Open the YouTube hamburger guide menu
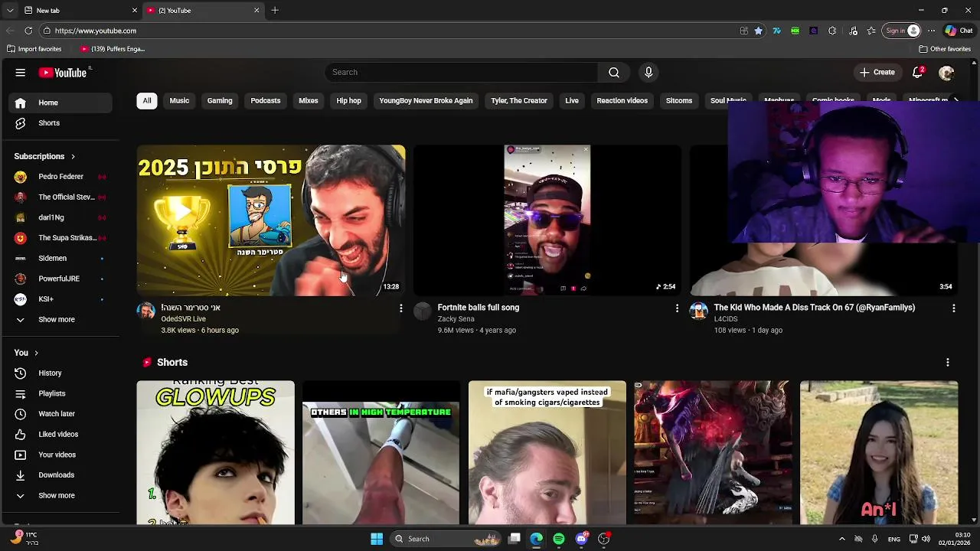This screenshot has height=551, width=980. click(x=21, y=73)
